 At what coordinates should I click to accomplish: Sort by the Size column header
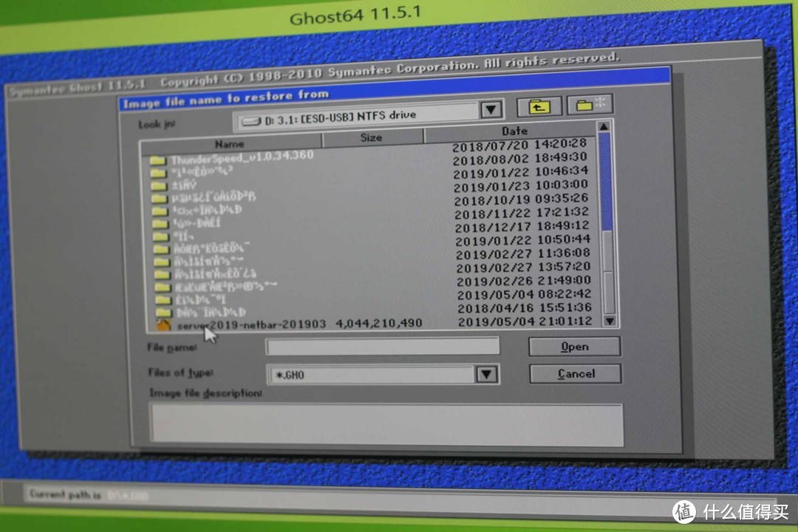[x=372, y=137]
